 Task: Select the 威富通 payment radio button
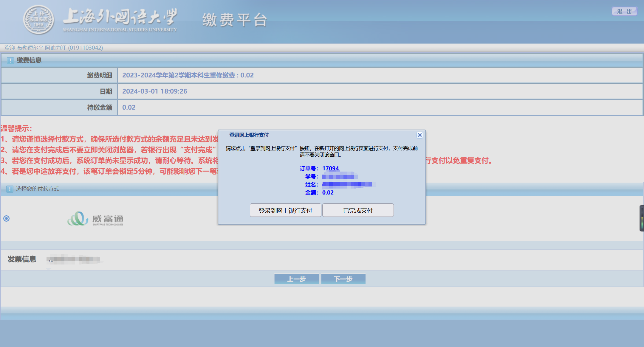(x=7, y=219)
